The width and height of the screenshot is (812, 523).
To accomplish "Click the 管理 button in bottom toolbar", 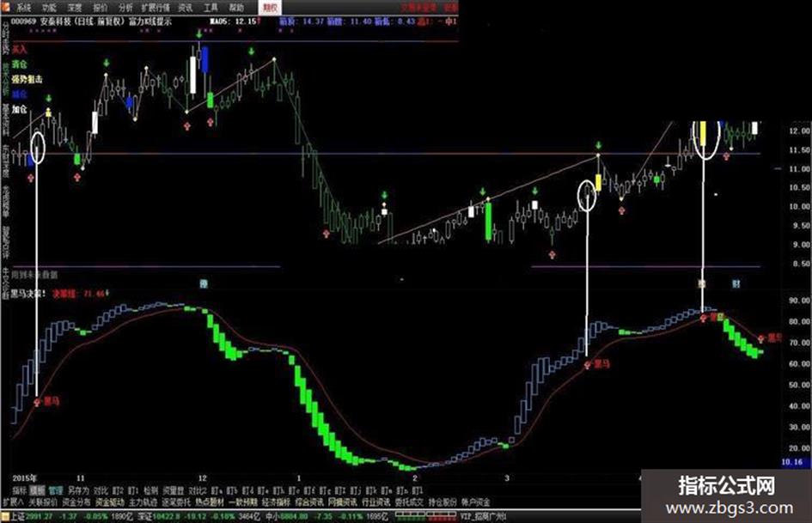I will [x=56, y=490].
